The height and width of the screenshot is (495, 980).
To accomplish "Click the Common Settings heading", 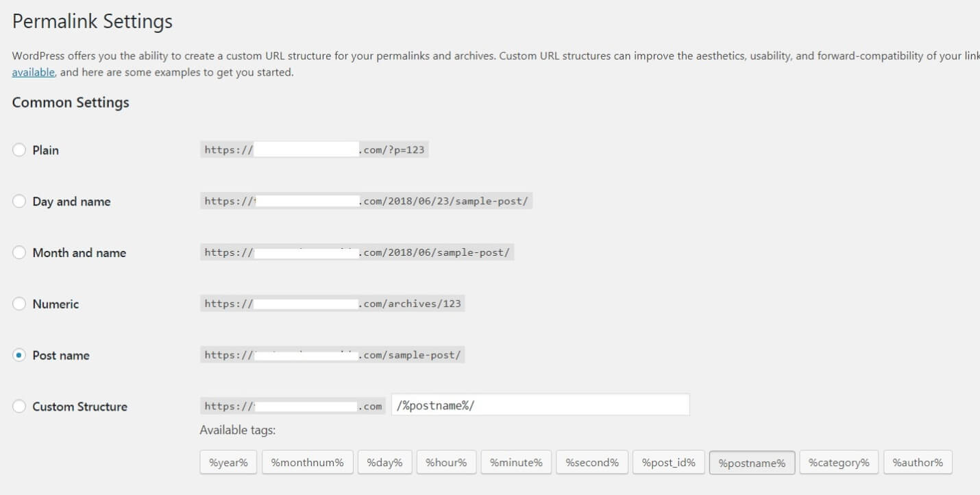I will tap(71, 103).
